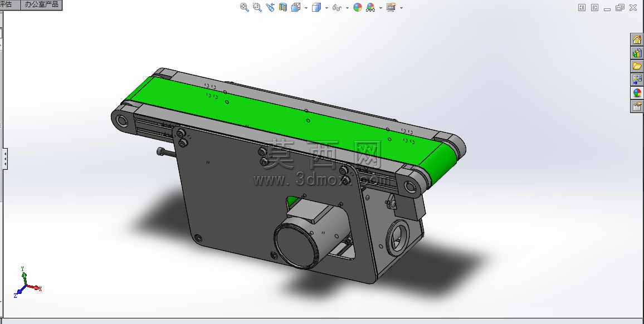The width and height of the screenshot is (644, 324).
Task: Click the Previous View icon
Action: (270, 7)
